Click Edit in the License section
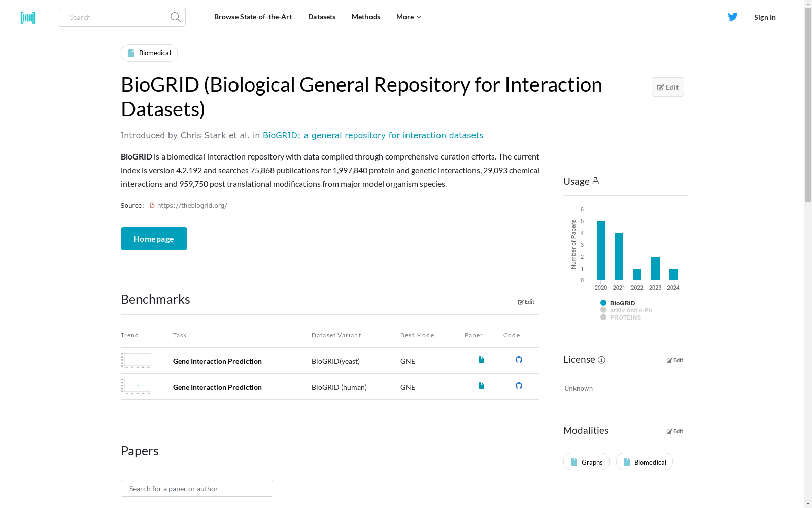The height and width of the screenshot is (508, 812). click(x=675, y=360)
